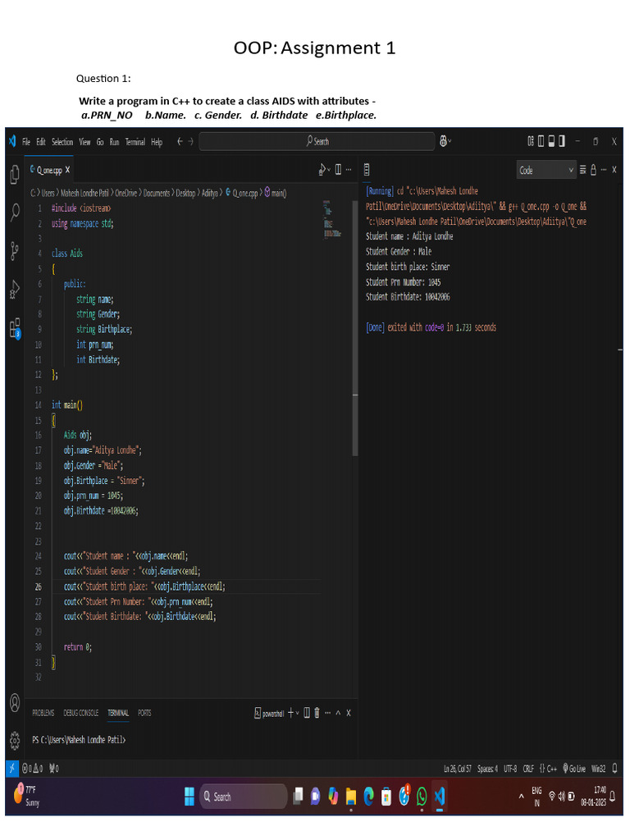Open Source Control view
Image resolution: width=630 pixels, height=840 pixels.
point(15,251)
